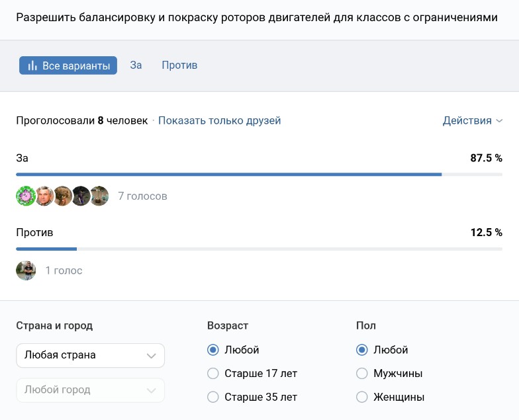Screen dimensions: 519x420
Task: Click the Показать только друзей link
Action: 219,120
